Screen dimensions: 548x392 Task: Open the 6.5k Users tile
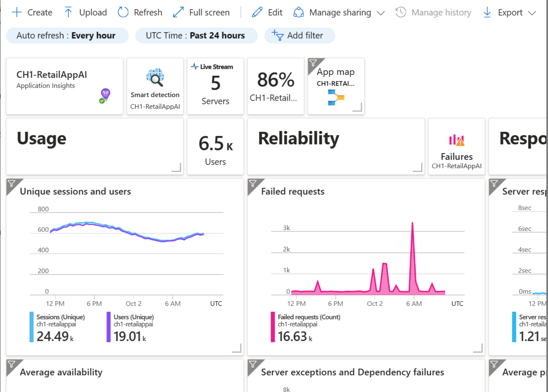click(215, 146)
